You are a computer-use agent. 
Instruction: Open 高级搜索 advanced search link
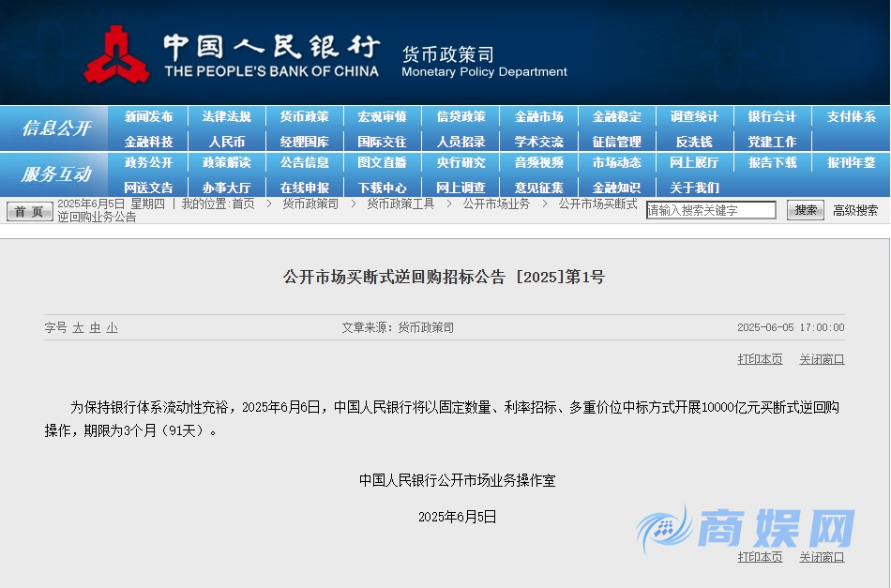(x=854, y=211)
